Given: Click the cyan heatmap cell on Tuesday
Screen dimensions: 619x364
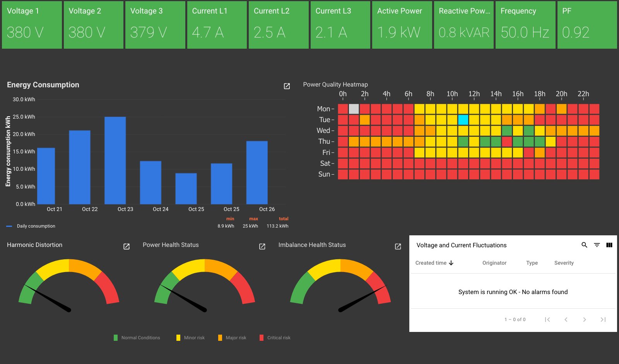Looking at the screenshot, I should tap(463, 120).
